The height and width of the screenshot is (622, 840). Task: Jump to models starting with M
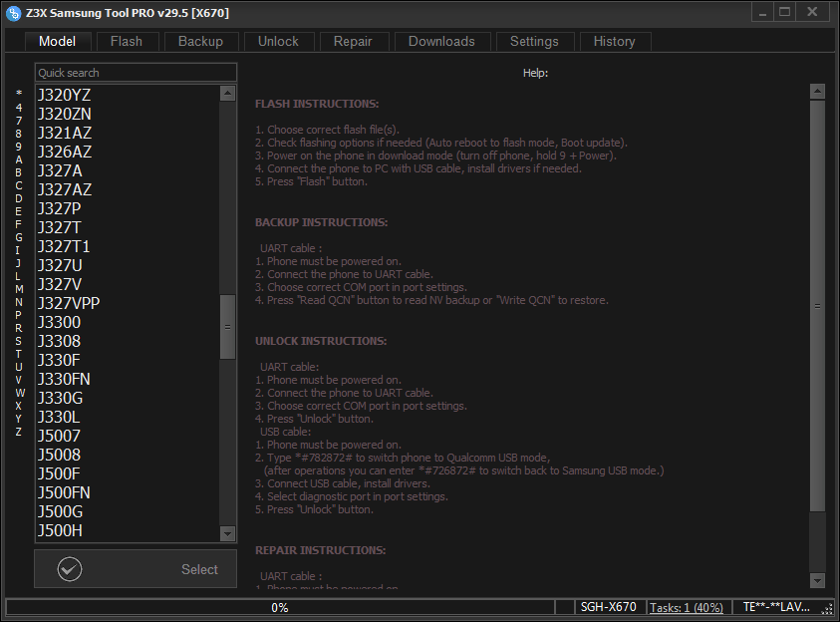click(x=19, y=289)
